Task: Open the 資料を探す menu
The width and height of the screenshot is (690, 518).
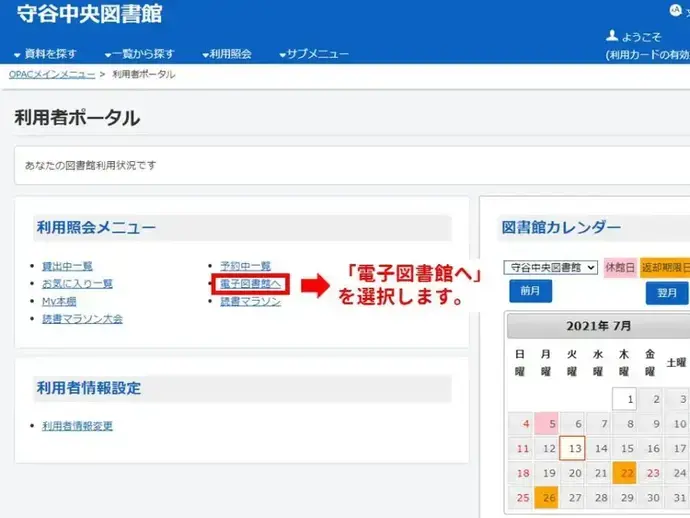Action: click(x=46, y=54)
